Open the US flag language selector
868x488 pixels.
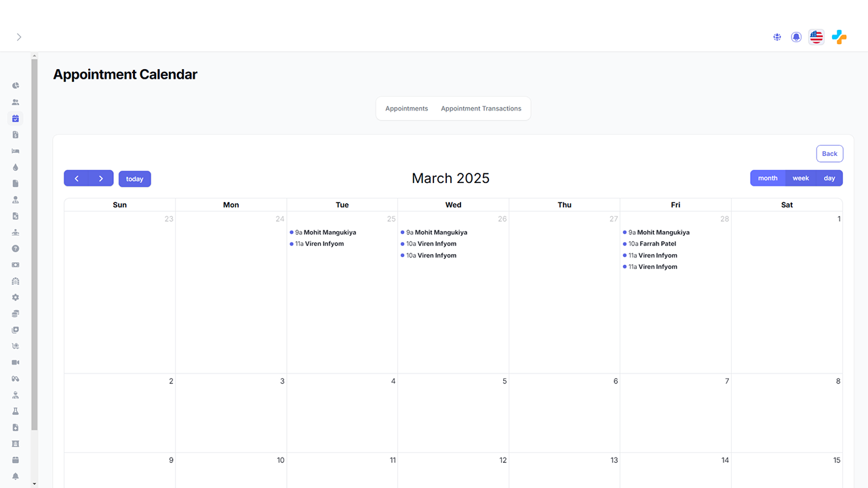click(816, 37)
